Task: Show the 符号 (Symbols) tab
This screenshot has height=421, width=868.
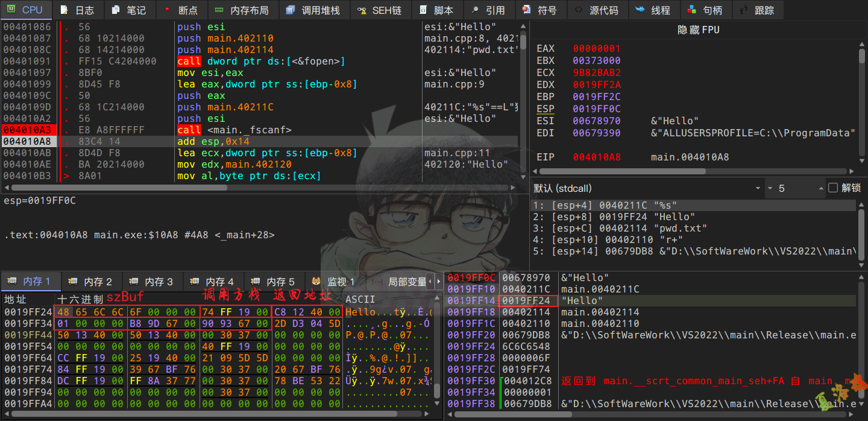Action: tap(540, 10)
